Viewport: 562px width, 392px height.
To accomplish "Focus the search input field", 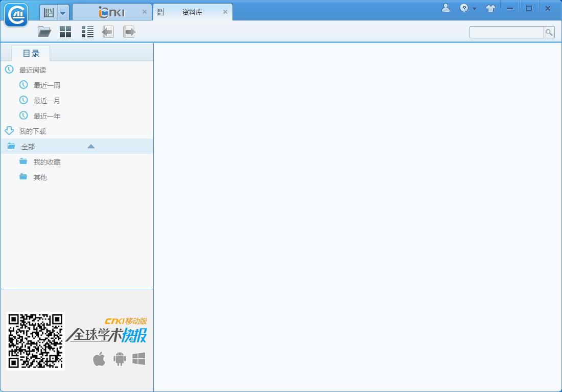I will pyautogui.click(x=506, y=32).
